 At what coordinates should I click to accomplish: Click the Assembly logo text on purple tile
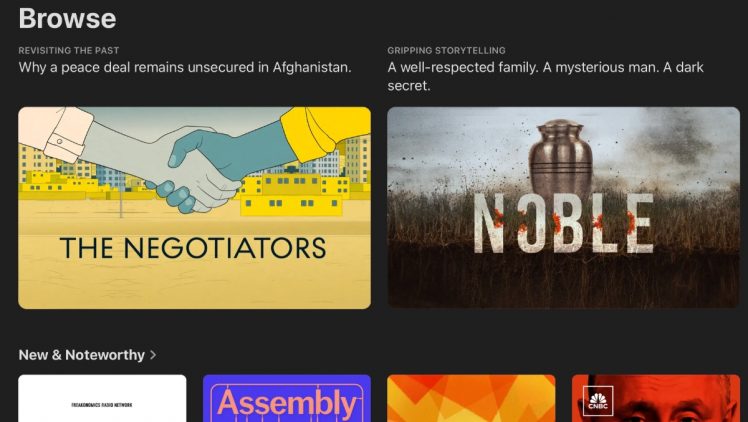(287, 403)
